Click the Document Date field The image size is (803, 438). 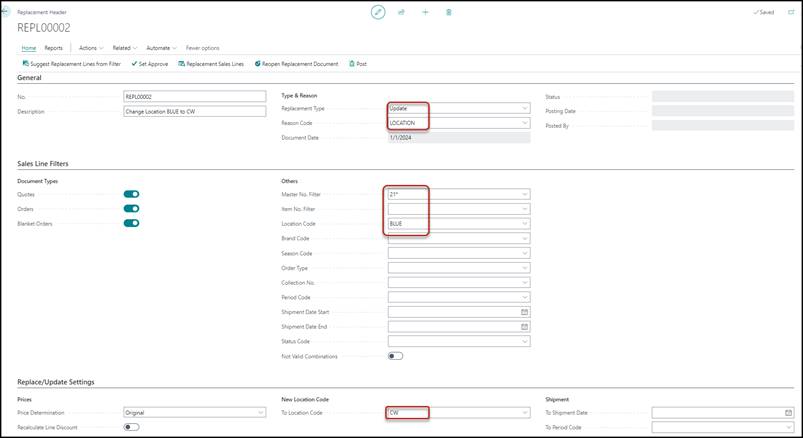pyautogui.click(x=459, y=138)
